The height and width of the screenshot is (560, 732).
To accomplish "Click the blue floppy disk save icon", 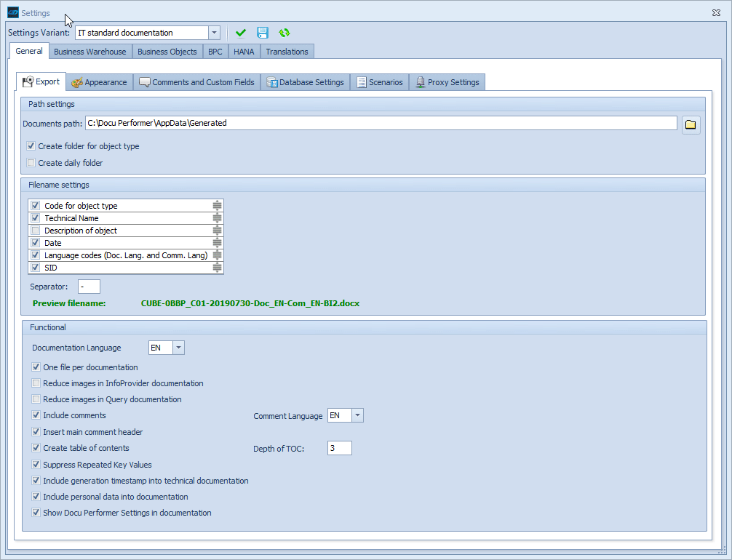I will pyautogui.click(x=263, y=33).
